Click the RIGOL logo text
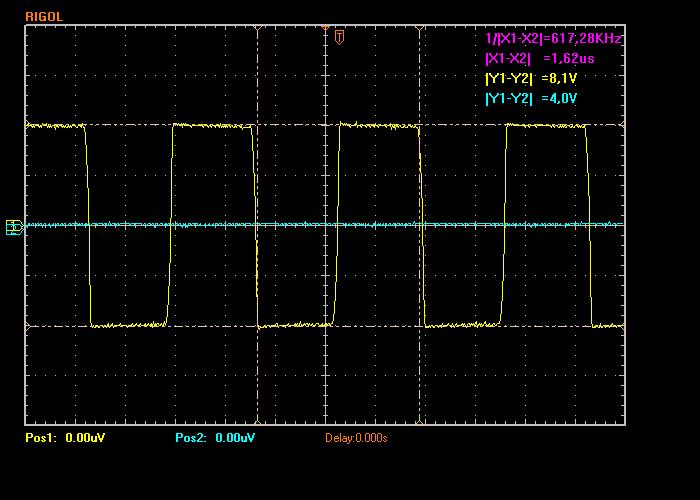This screenshot has height=500, width=700. click(x=44, y=17)
